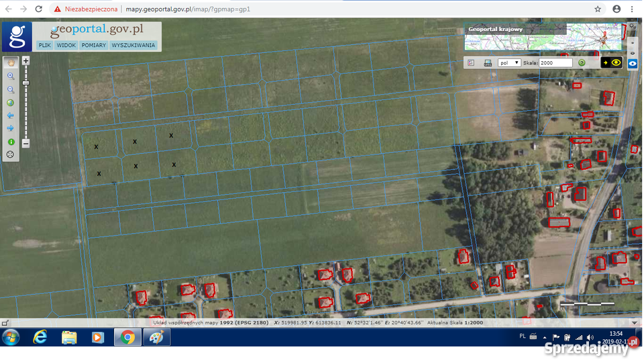Open the language dropdown showing pol
Viewport: 644px width, 362px height.
pyautogui.click(x=509, y=62)
